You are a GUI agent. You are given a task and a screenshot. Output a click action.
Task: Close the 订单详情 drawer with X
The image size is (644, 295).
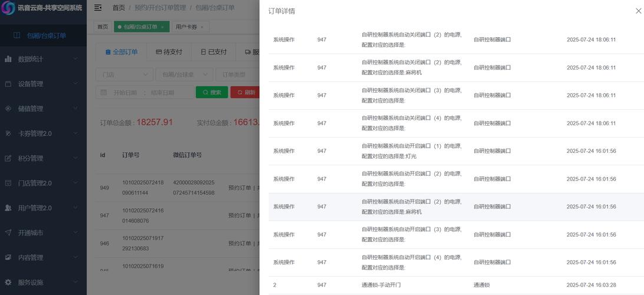point(638,11)
